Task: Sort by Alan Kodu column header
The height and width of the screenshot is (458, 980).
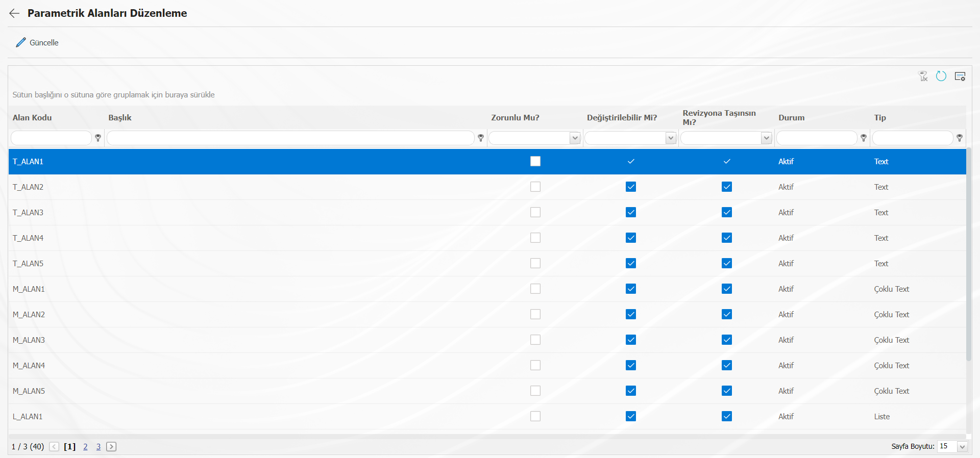Action: coord(32,118)
